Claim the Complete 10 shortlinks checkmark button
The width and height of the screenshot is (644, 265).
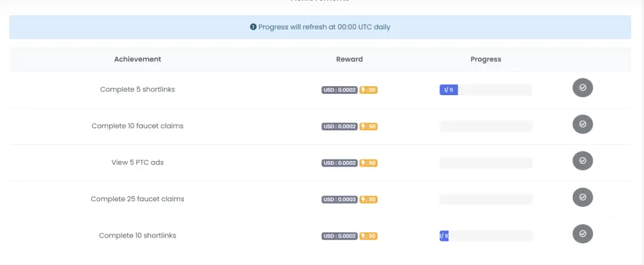(x=583, y=234)
